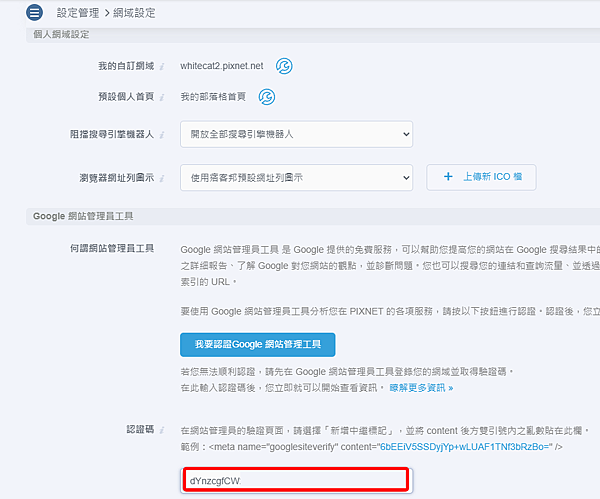The height and width of the screenshot is (499, 600).
Task: Click the 阻擋搜尋引擎機器人 label
Action: 112,134
